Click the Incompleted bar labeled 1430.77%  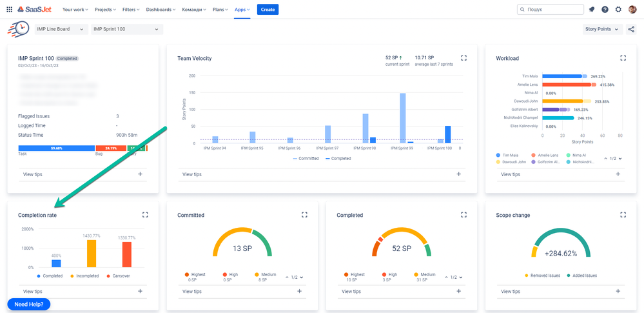[92, 254]
